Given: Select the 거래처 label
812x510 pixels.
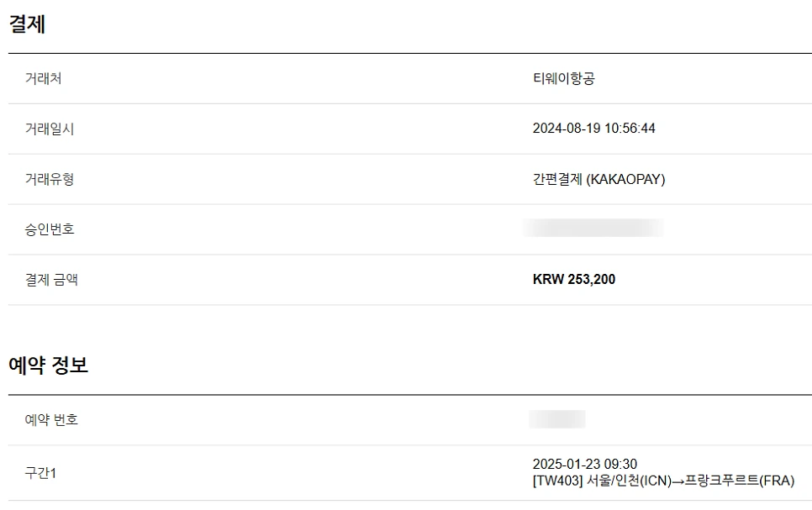Looking at the screenshot, I should (44, 79).
